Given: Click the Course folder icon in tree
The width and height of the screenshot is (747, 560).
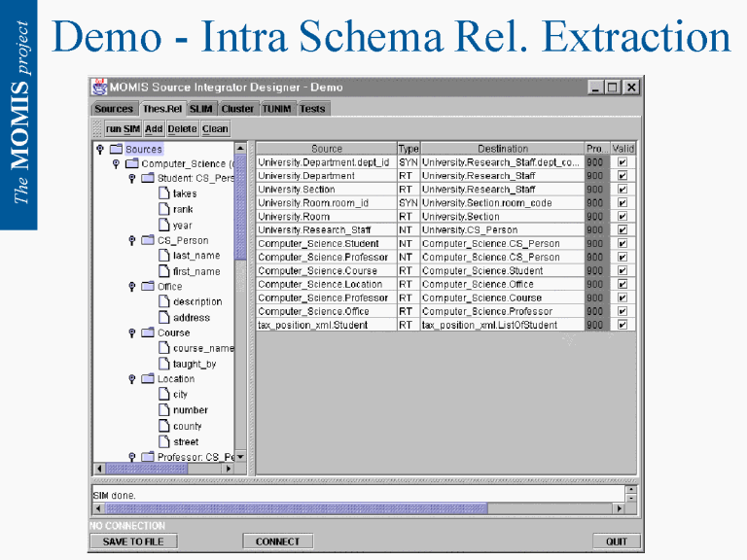Looking at the screenshot, I should coord(148,332).
